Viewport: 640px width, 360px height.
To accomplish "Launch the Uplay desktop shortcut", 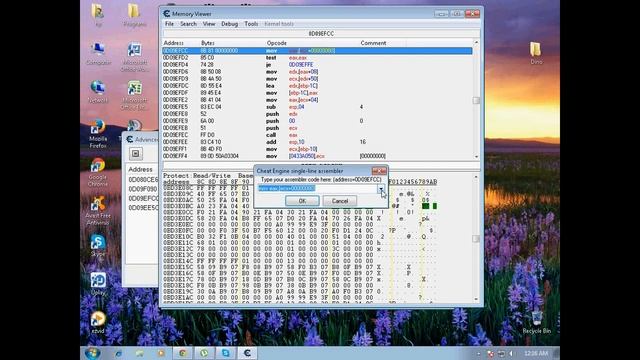I will 98,284.
